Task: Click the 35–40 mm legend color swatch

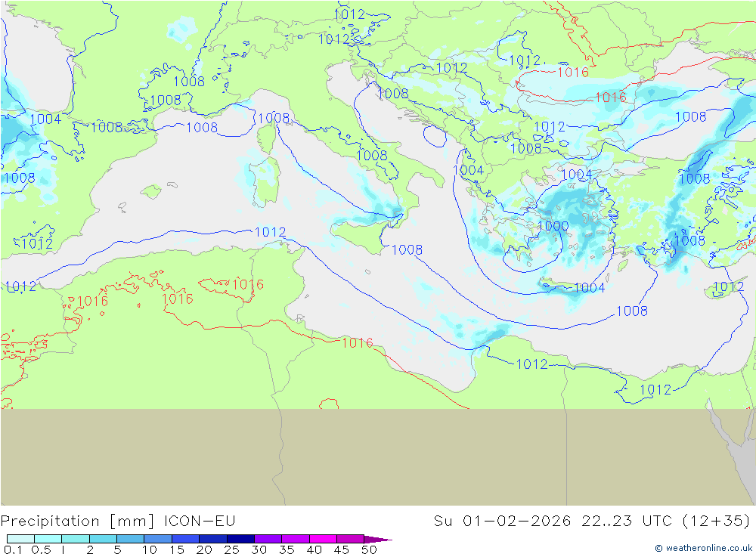Action: (x=296, y=539)
